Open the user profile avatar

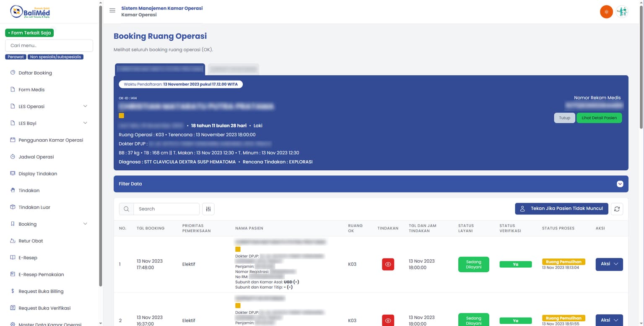[622, 12]
